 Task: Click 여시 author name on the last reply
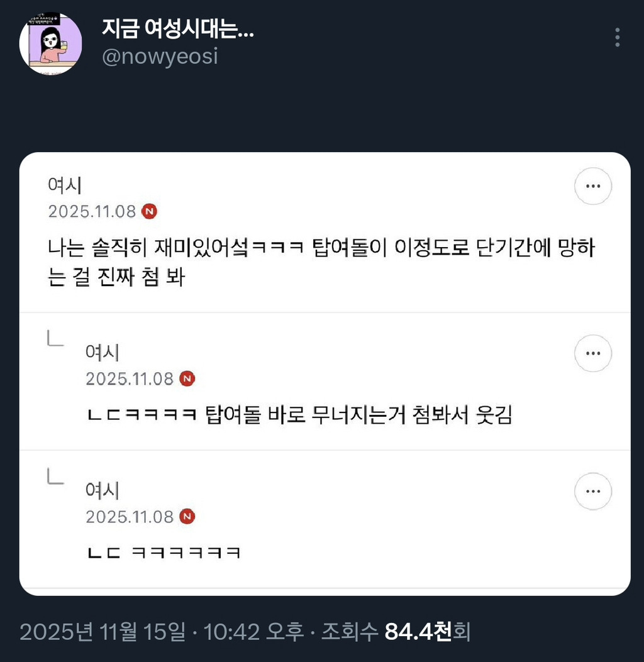point(103,490)
